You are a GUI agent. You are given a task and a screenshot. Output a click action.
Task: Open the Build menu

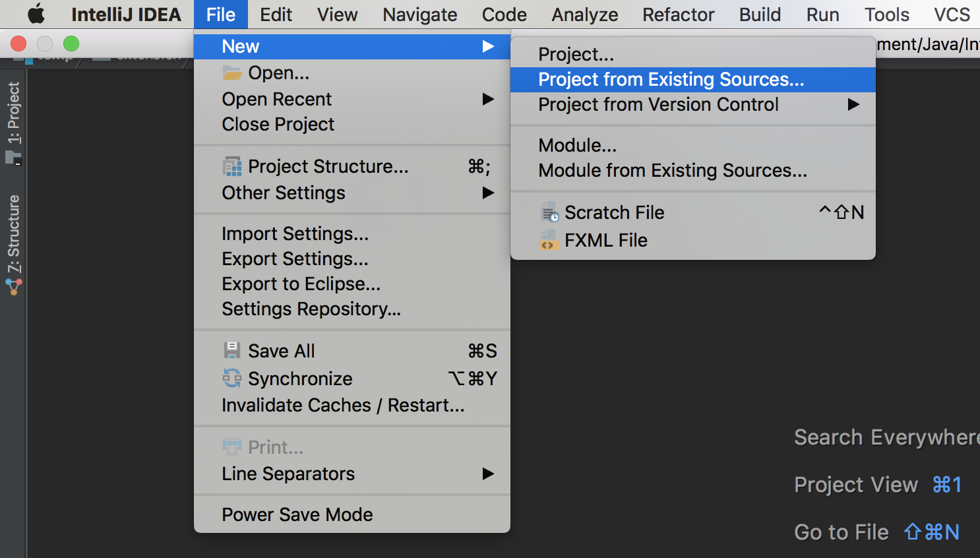[760, 15]
